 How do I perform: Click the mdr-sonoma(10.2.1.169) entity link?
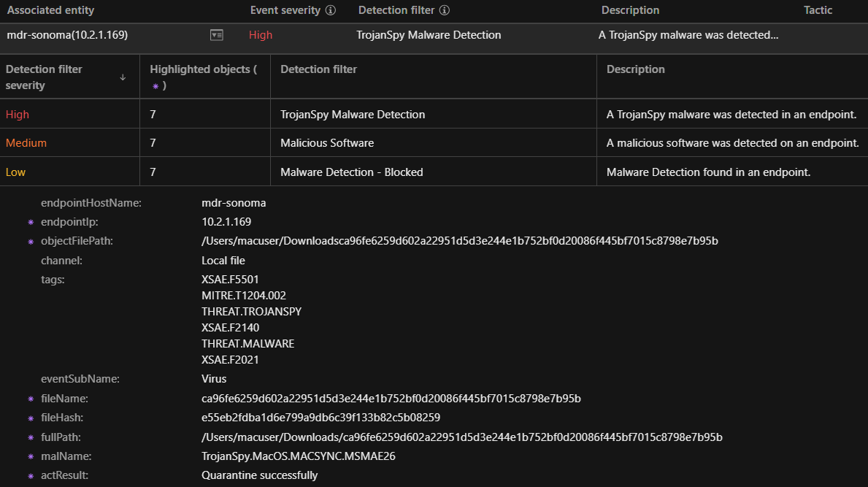67,35
